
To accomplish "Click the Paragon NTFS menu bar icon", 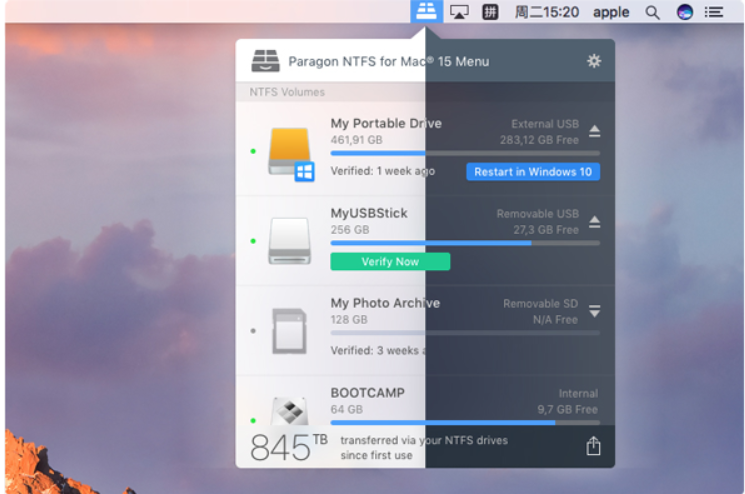I will click(426, 11).
